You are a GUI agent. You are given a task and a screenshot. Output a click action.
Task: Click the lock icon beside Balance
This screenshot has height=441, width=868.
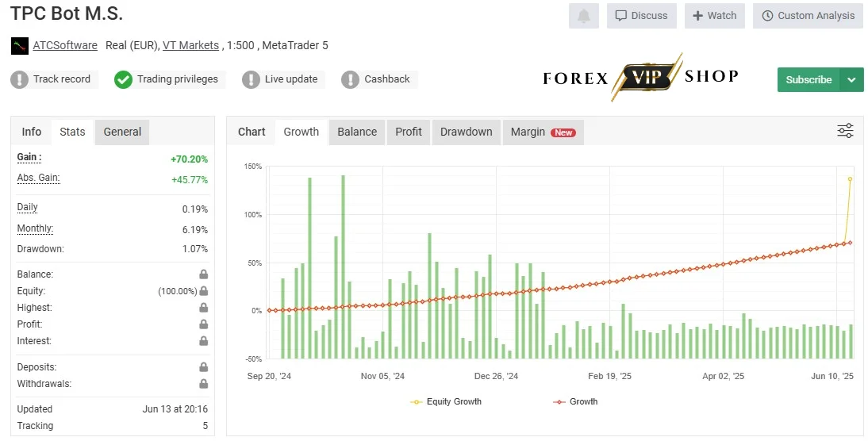point(204,274)
